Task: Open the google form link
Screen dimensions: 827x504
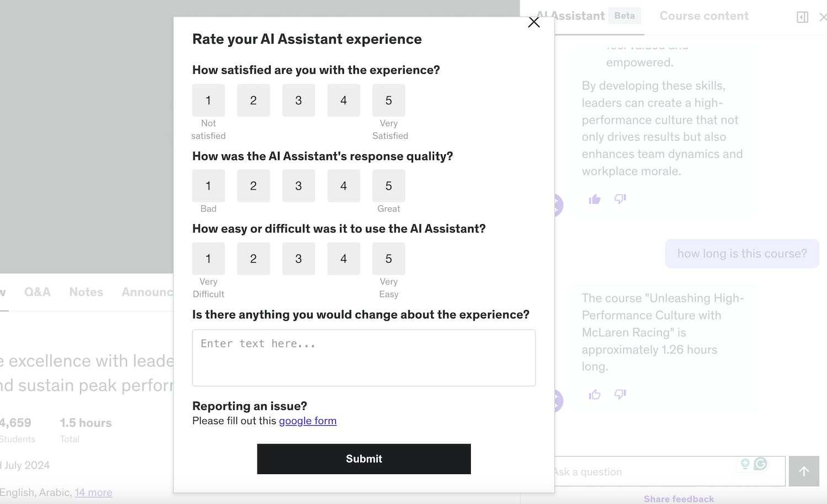Action: (x=308, y=421)
